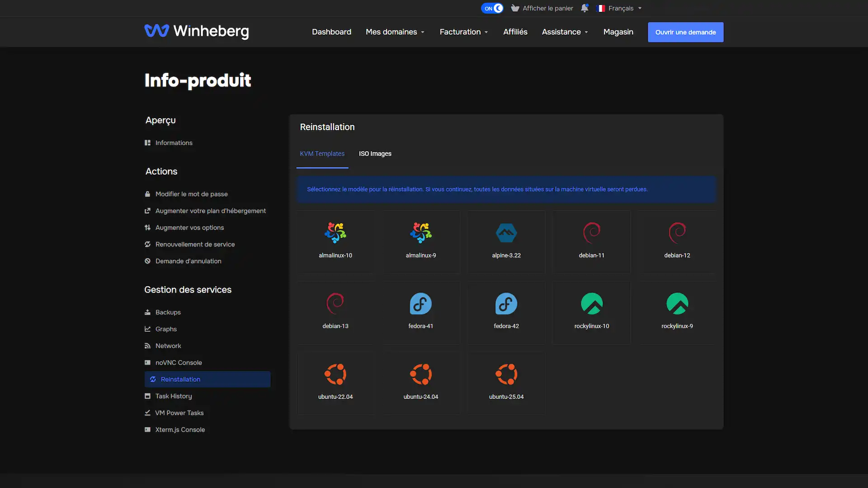Select the ubuntu-25.04 template icon
Screen dimensions: 868x488
pos(506,375)
